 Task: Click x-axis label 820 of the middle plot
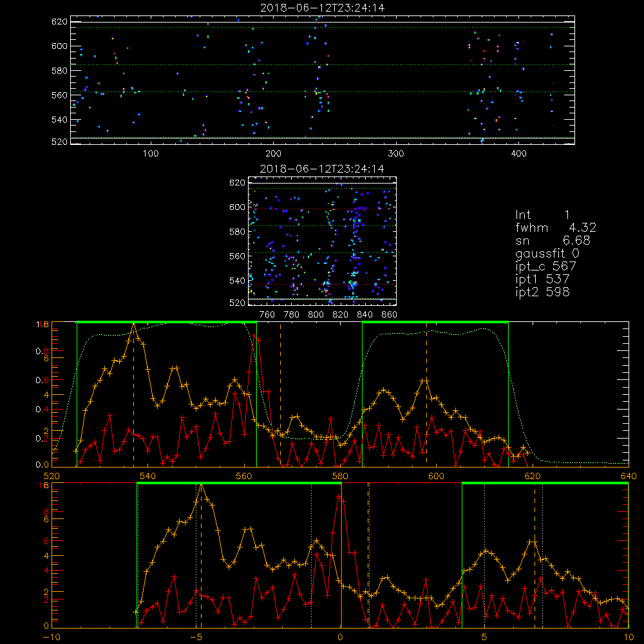(x=341, y=315)
